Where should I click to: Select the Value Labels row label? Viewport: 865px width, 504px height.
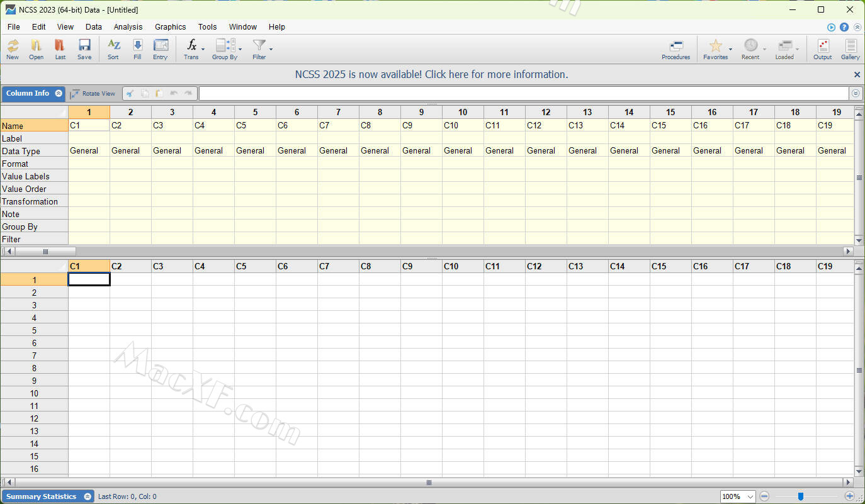(34, 176)
